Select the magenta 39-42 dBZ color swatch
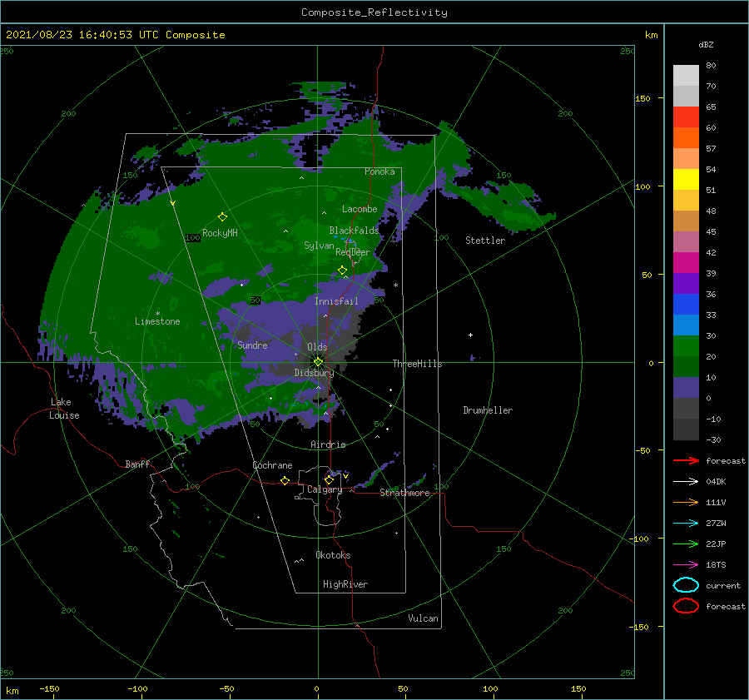Screen dimensions: 749x700 686,263
